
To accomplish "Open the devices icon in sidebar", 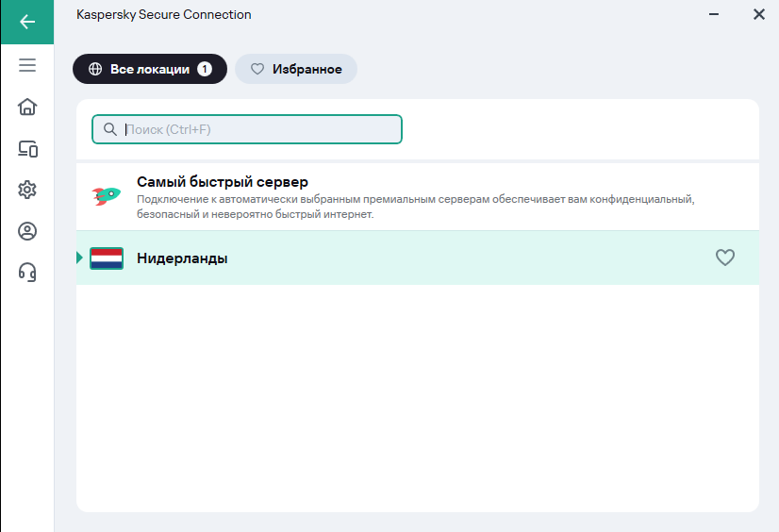I will pyautogui.click(x=28, y=148).
